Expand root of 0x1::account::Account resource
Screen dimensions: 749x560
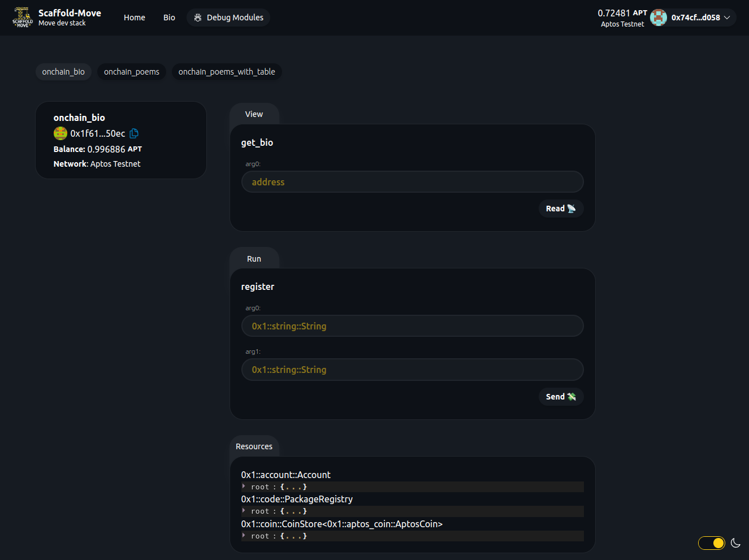click(244, 487)
